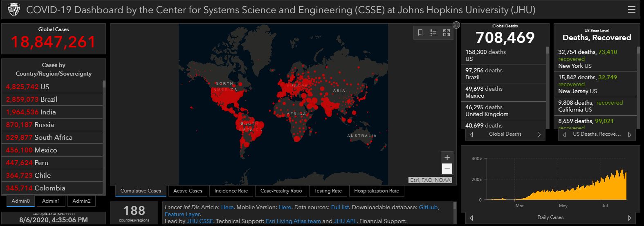644x226 pixels.
Task: Open the GitHub database link
Action: tap(428, 208)
